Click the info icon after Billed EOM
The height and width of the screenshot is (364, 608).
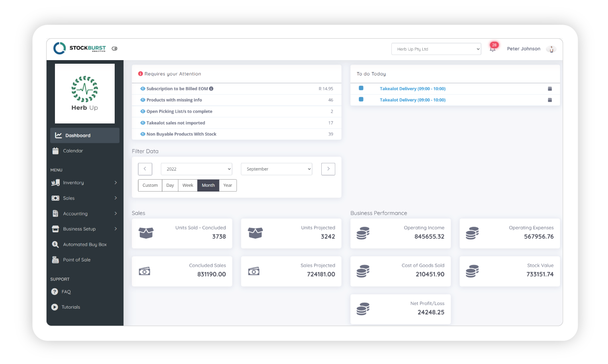[211, 89]
